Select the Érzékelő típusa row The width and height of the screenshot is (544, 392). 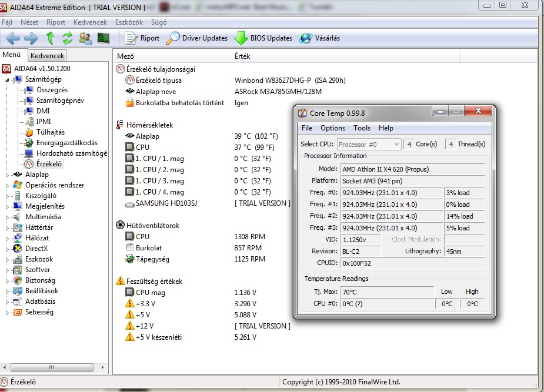236,81
